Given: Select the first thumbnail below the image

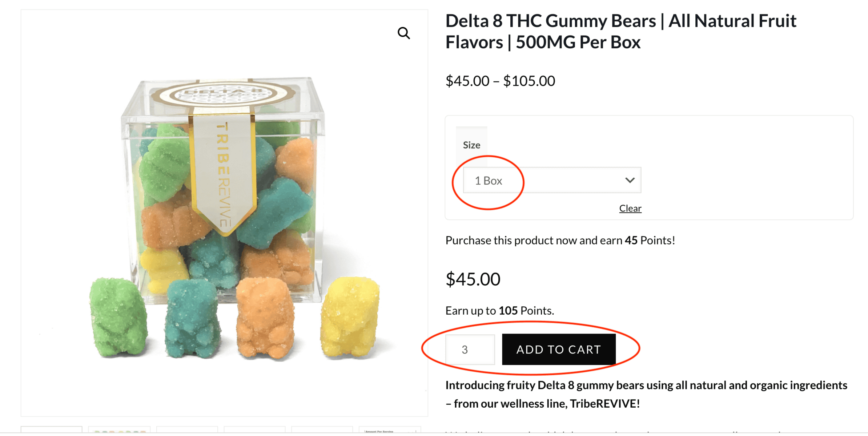Looking at the screenshot, I should 51,432.
